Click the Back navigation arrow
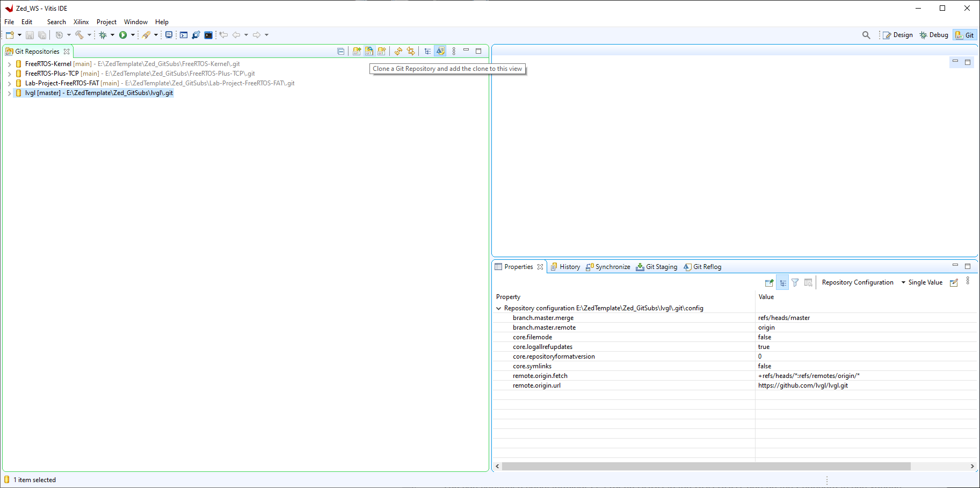 [236, 35]
